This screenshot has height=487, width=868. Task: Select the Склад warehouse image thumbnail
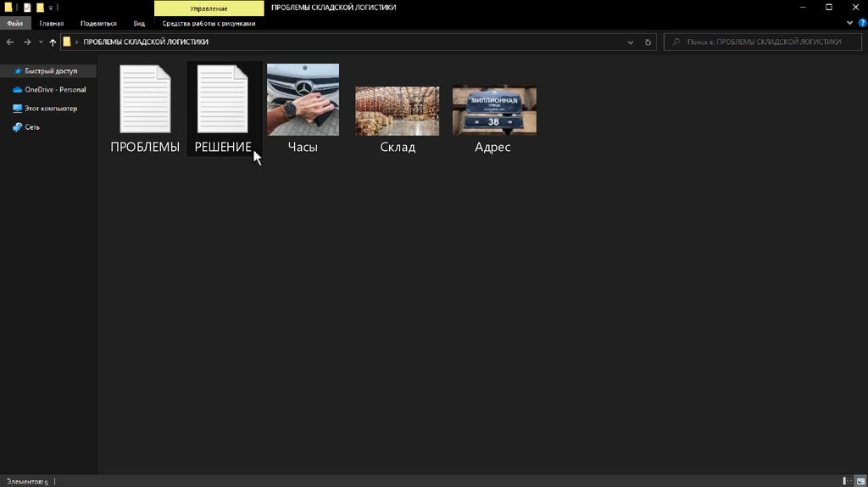[397, 111]
